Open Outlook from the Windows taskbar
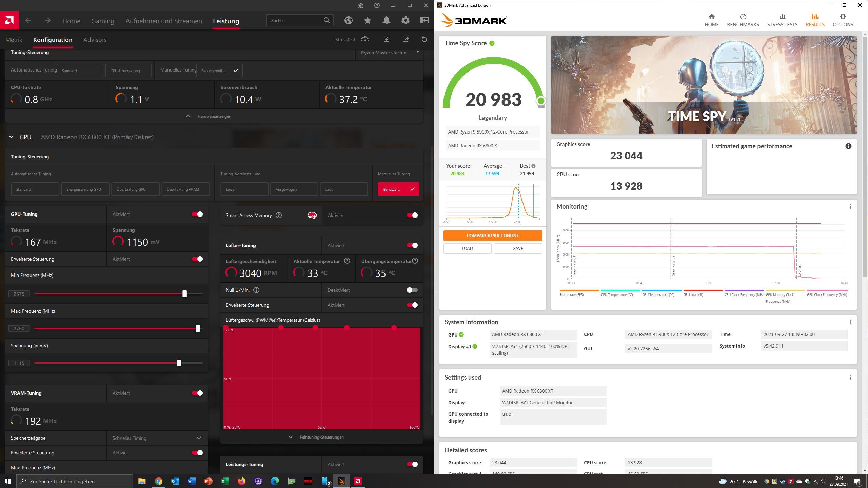This screenshot has height=488, width=868. coord(175,481)
